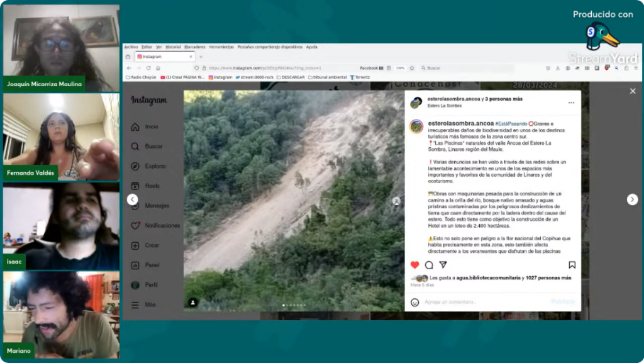
Task: Show tagged people on the photo
Action: (x=192, y=303)
